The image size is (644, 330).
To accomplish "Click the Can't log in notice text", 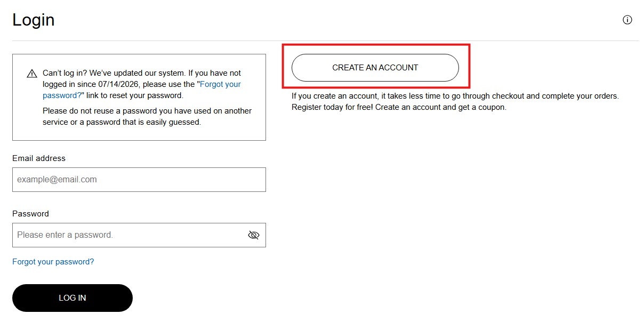I will click(142, 84).
